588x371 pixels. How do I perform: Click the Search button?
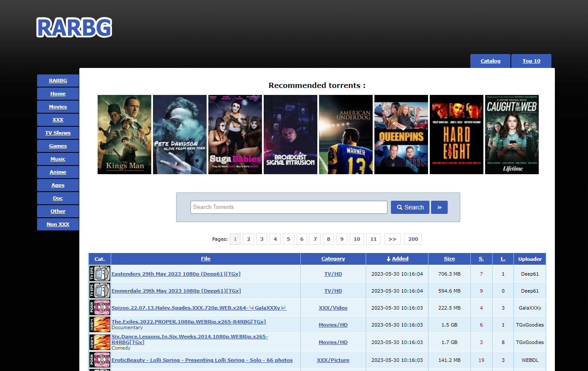(x=410, y=207)
